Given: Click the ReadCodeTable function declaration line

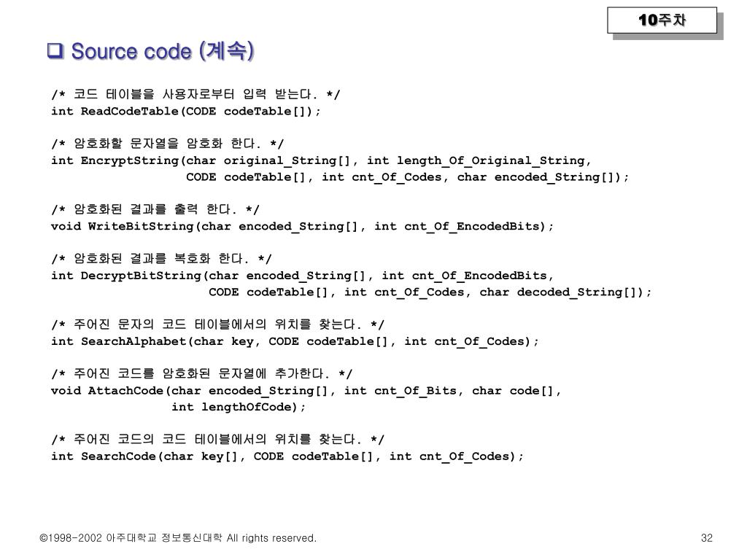Looking at the screenshot, I should click(x=186, y=112).
